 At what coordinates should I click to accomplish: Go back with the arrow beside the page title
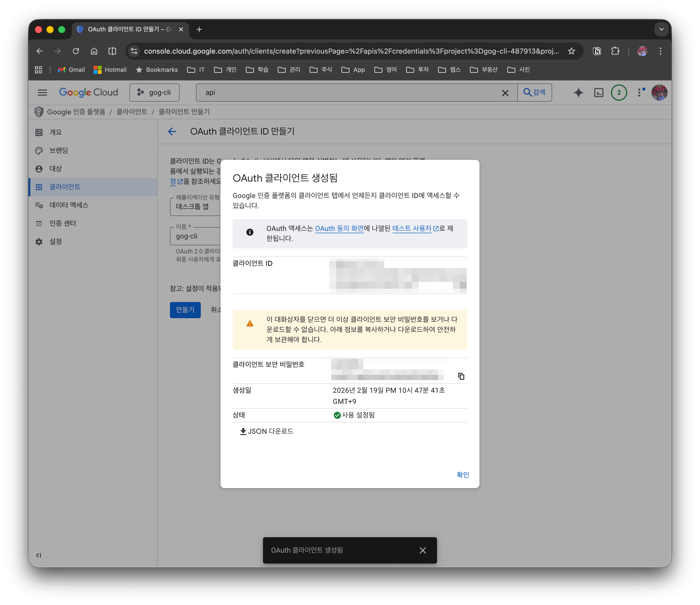coord(172,132)
